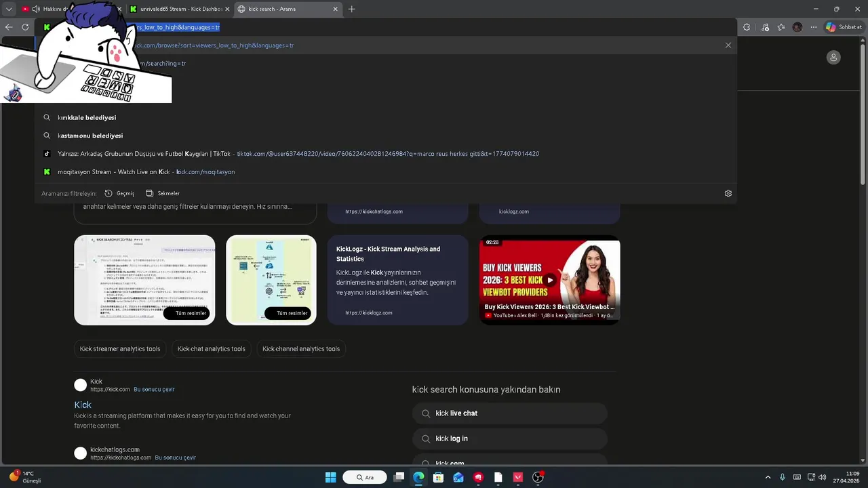Click the taskbar Ara search box
Image resolution: width=868 pixels, height=488 pixels.
365,477
